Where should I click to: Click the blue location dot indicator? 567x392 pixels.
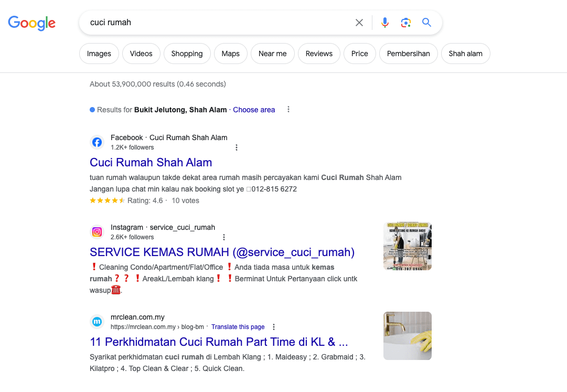tap(92, 110)
